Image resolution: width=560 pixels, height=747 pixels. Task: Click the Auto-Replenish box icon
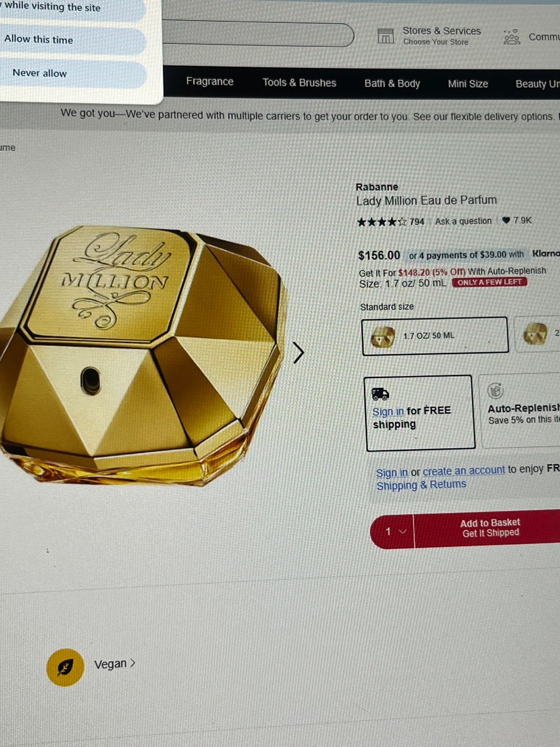496,390
